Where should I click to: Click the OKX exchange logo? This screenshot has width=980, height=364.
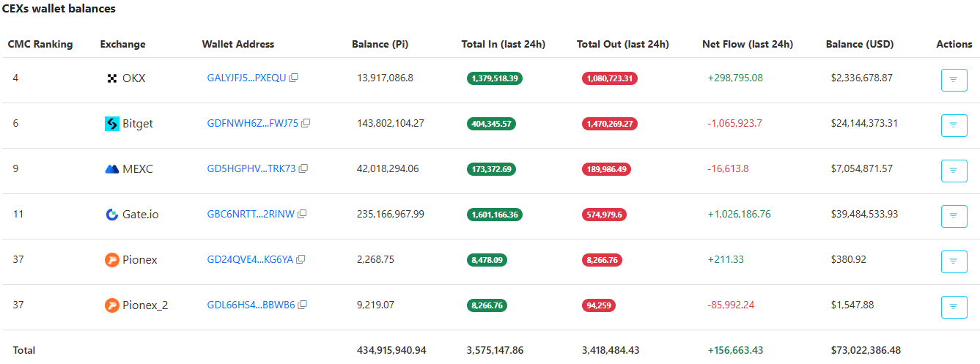(x=112, y=78)
